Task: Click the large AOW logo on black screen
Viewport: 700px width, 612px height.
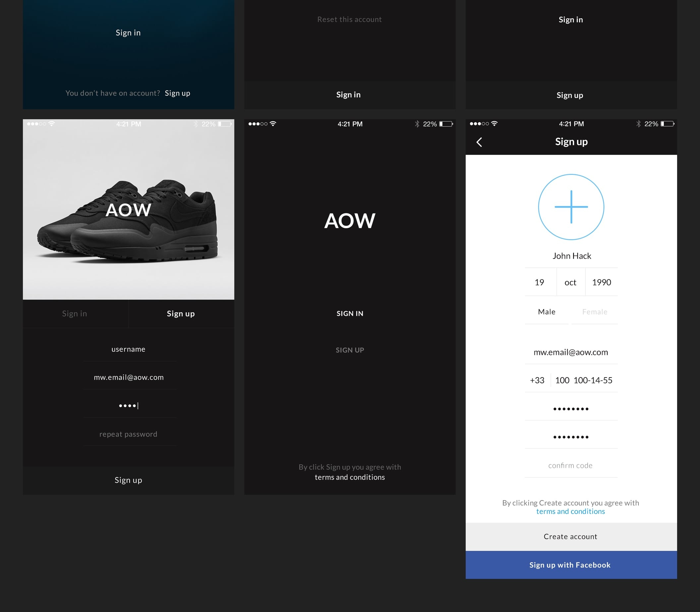Action: coord(350,221)
